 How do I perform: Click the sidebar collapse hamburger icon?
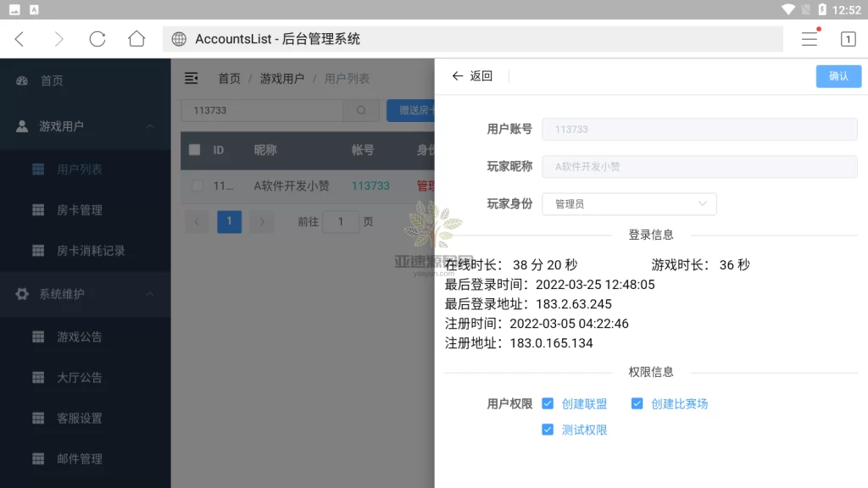coord(191,77)
